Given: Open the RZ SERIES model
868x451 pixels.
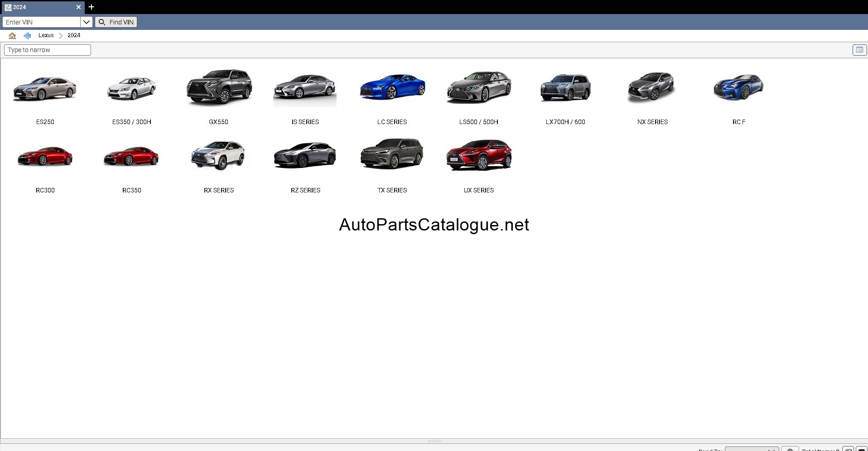Looking at the screenshot, I should (305, 155).
